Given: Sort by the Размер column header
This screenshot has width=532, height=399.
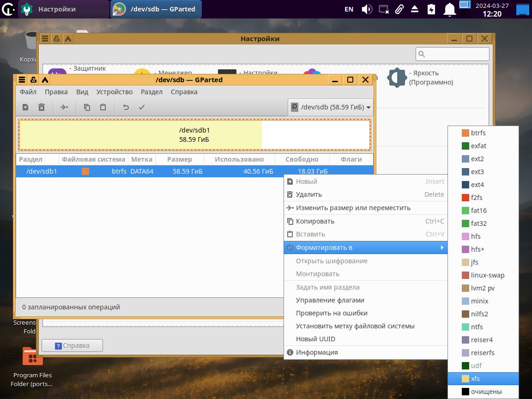Looking at the screenshot, I should click(180, 159).
